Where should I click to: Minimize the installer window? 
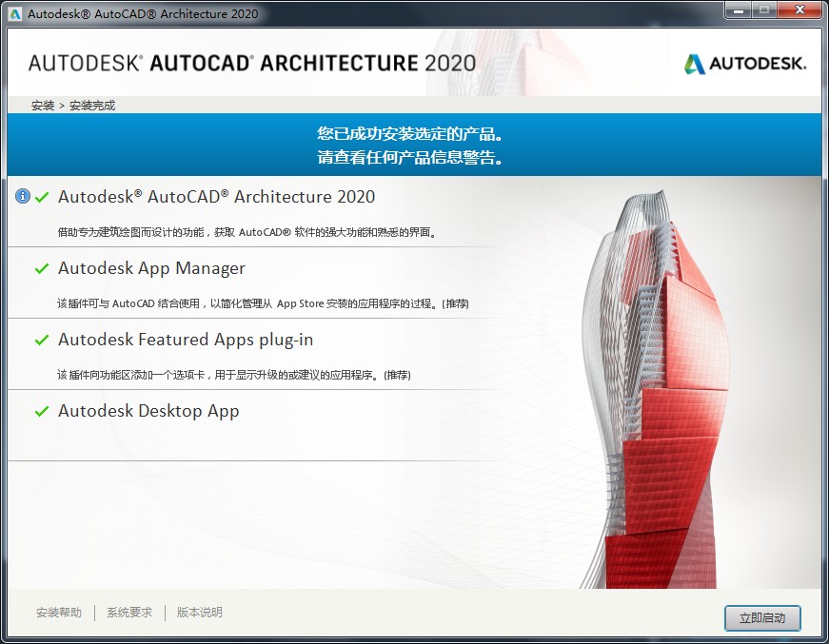pos(738,11)
